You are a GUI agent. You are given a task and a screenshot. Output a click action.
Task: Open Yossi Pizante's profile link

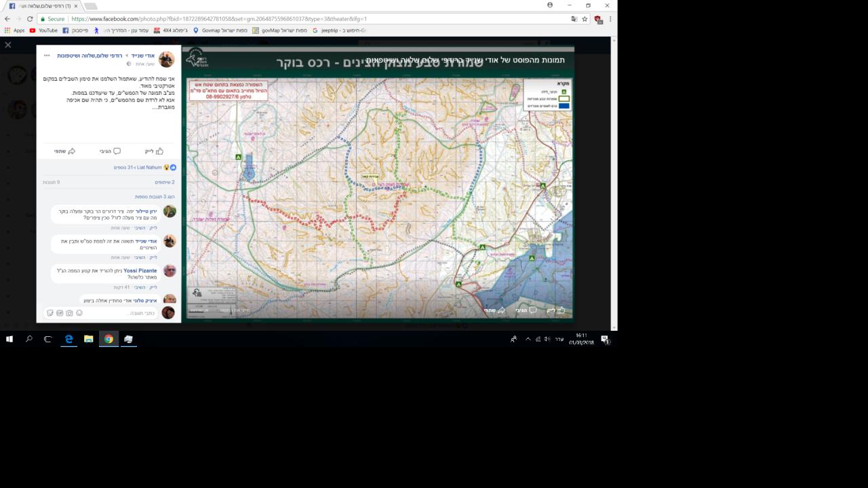(140, 270)
